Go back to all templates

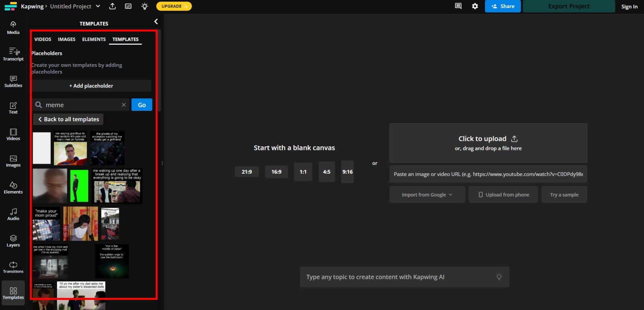[68, 119]
